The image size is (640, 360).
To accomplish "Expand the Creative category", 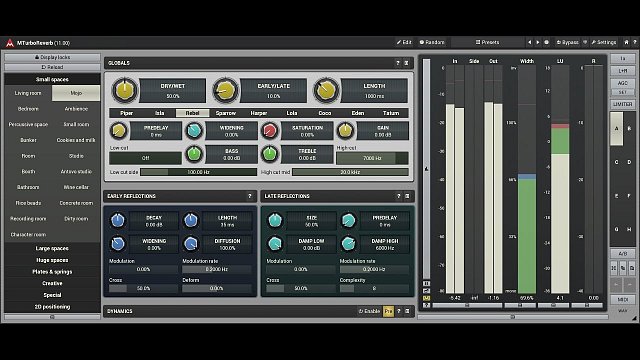I will 52,283.
